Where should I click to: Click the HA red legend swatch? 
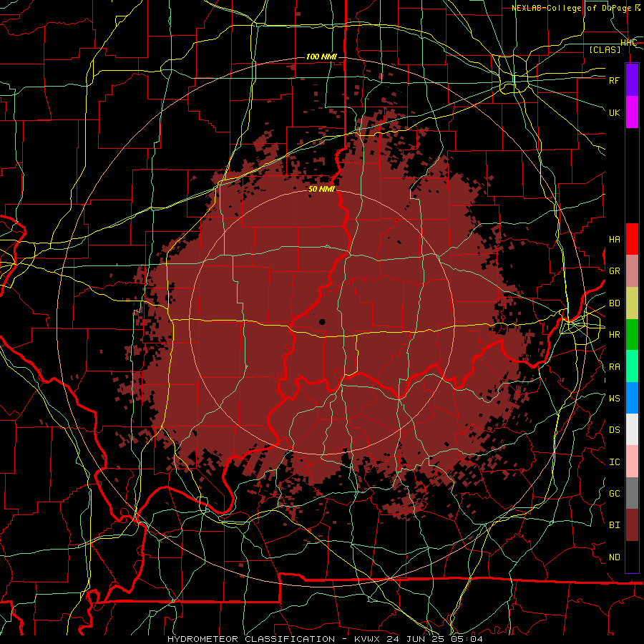click(x=632, y=239)
